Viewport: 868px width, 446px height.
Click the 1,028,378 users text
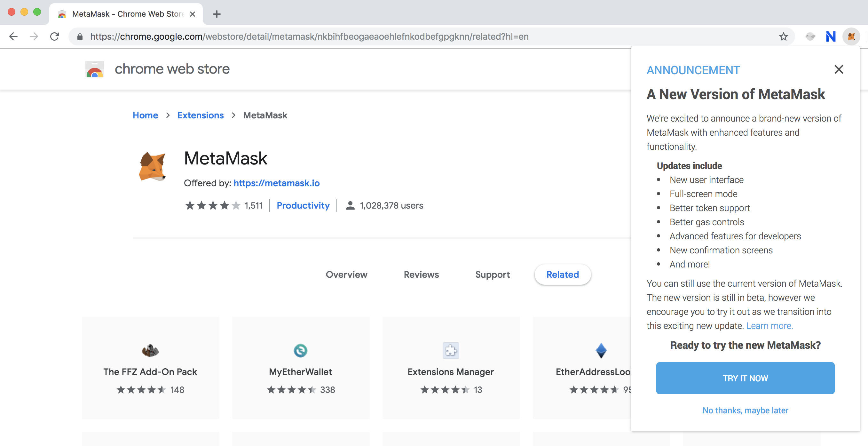[x=391, y=205]
